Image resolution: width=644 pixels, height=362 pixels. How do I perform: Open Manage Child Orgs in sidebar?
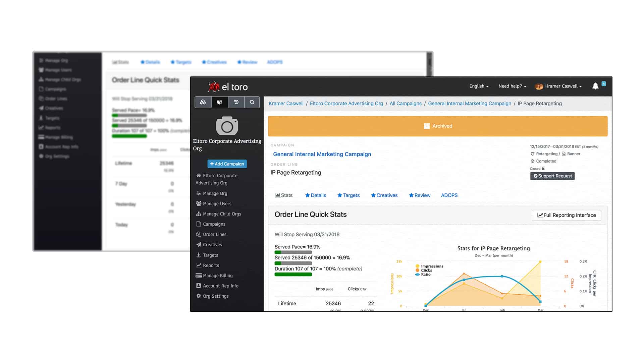pos(219,214)
